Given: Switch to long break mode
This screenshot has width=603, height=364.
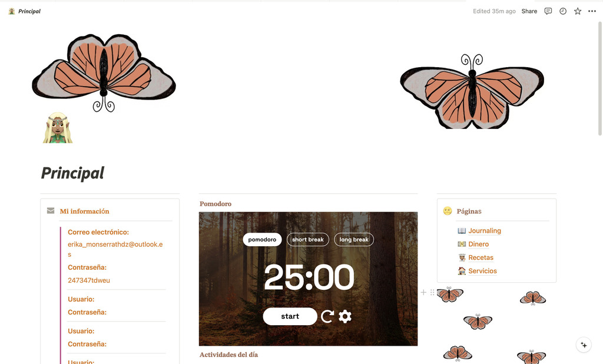Looking at the screenshot, I should (x=354, y=239).
